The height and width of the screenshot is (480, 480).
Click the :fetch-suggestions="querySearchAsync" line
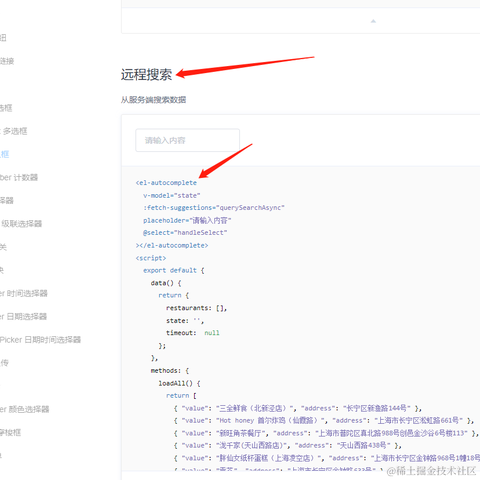214,208
